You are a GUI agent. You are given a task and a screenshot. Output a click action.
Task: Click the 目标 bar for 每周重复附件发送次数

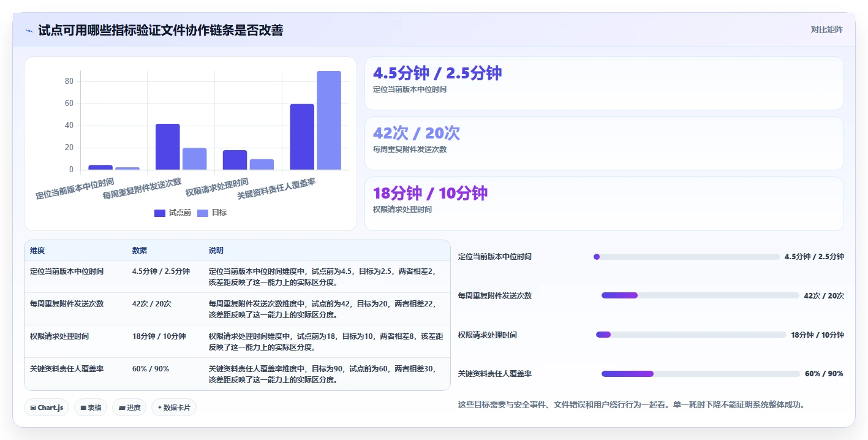(195, 159)
